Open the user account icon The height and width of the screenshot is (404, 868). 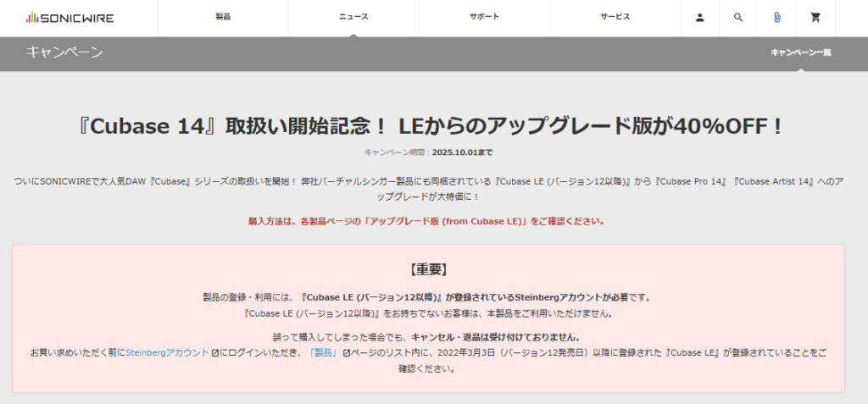coord(699,18)
